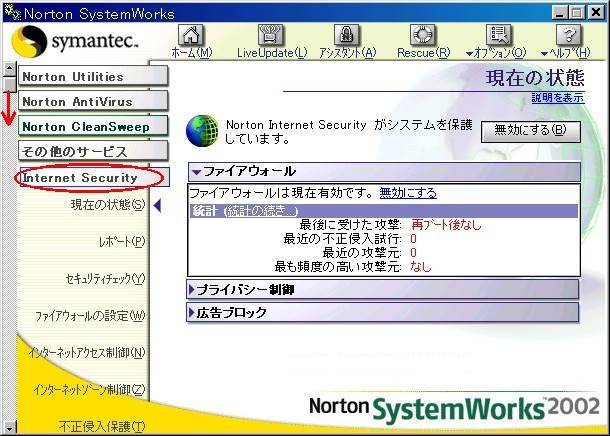Screen dimensions: 610x436
Task: Click the Norton SystemWorks title bar icon
Action: tap(12, 13)
